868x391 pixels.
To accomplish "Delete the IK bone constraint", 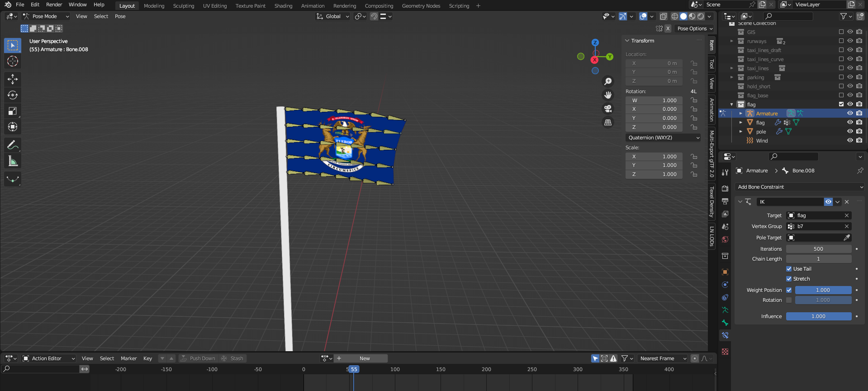I will pos(847,202).
